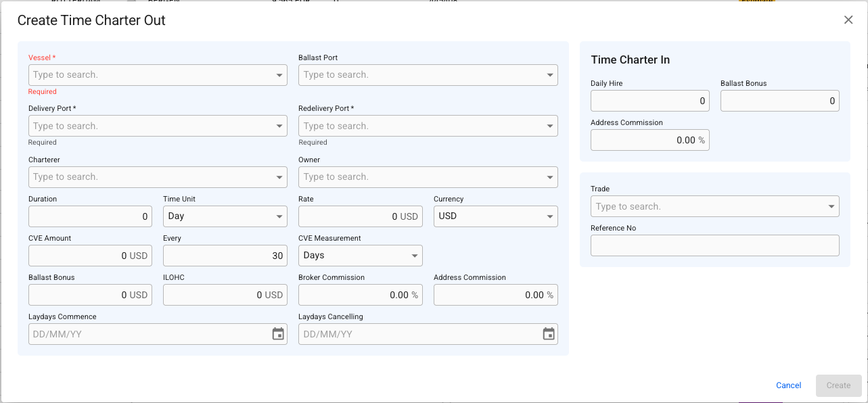Viewport: 868px width, 403px height.
Task: Expand the Delivery Port dropdown
Action: pyautogui.click(x=279, y=126)
